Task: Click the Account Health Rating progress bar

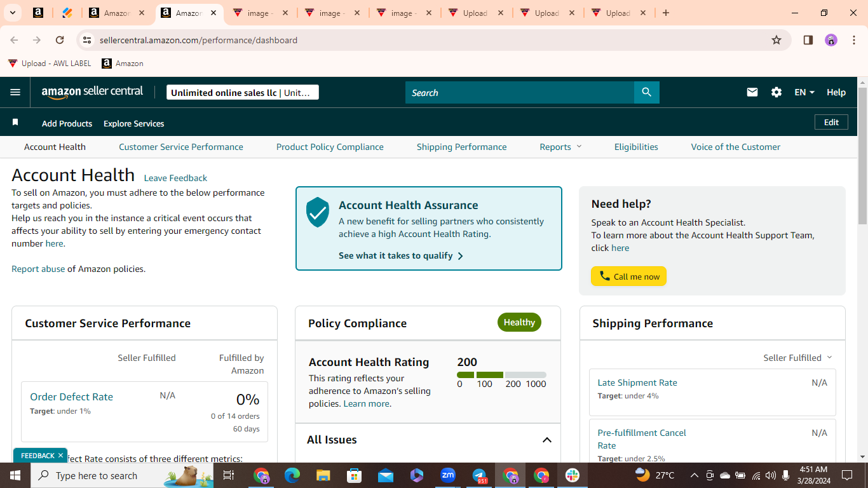Action: coord(501,375)
